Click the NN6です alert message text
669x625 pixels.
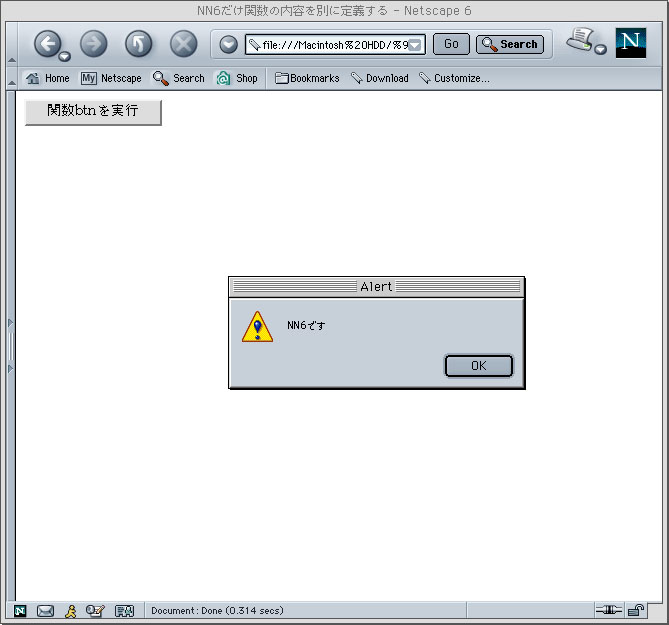point(306,326)
